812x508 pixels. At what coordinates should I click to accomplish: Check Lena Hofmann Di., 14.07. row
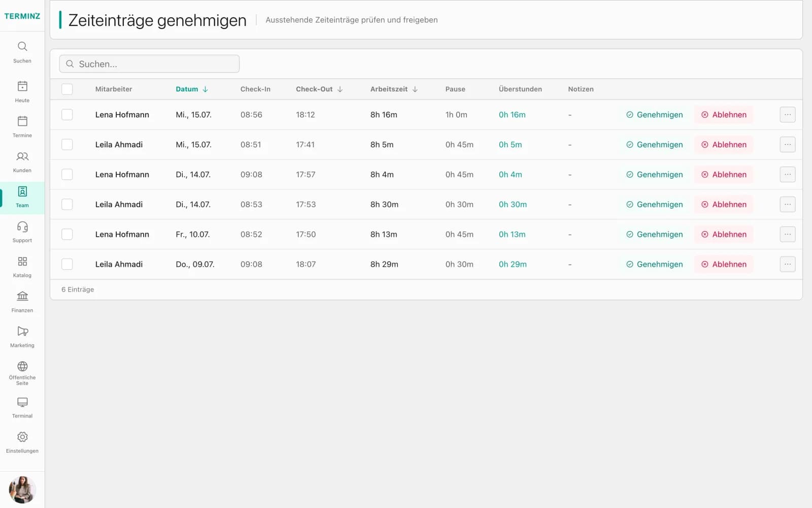(x=67, y=175)
